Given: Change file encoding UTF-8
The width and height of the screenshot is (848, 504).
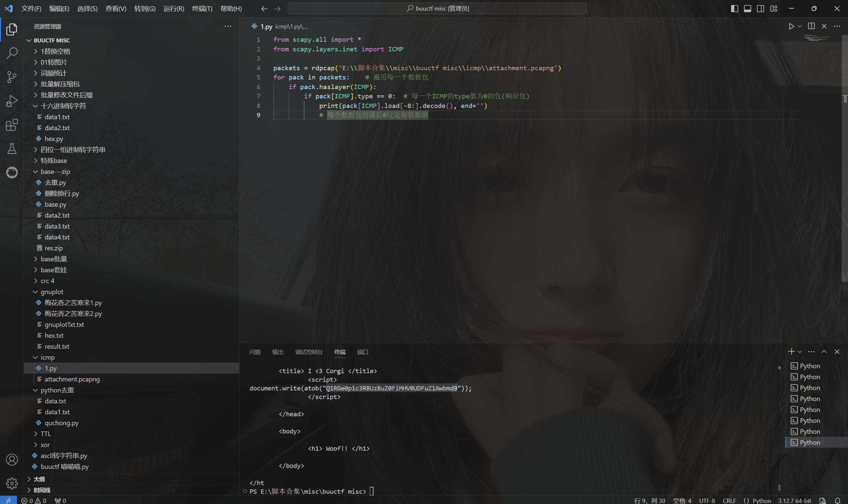Looking at the screenshot, I should 707,501.
